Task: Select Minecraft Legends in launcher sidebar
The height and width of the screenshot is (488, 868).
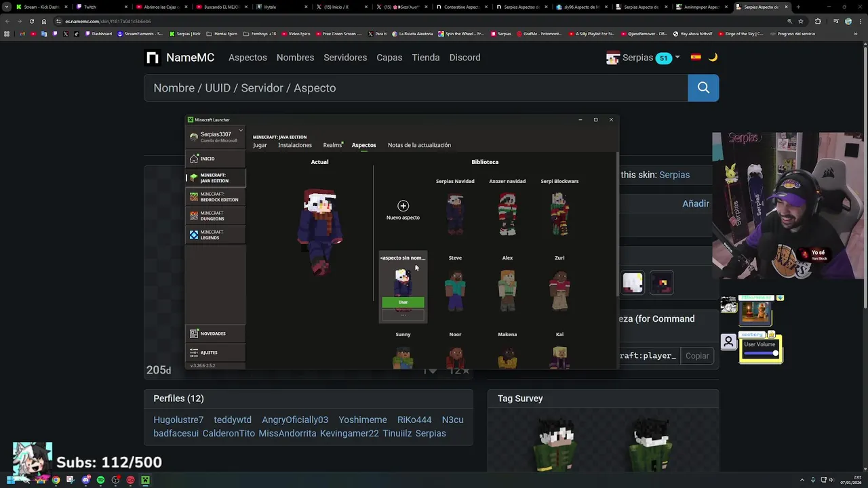Action: 215,235
